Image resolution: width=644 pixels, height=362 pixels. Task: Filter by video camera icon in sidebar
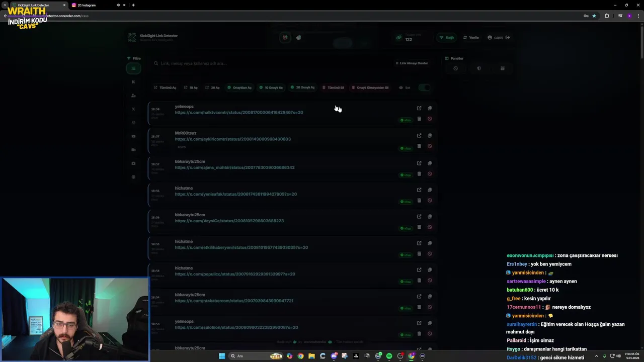tap(133, 150)
